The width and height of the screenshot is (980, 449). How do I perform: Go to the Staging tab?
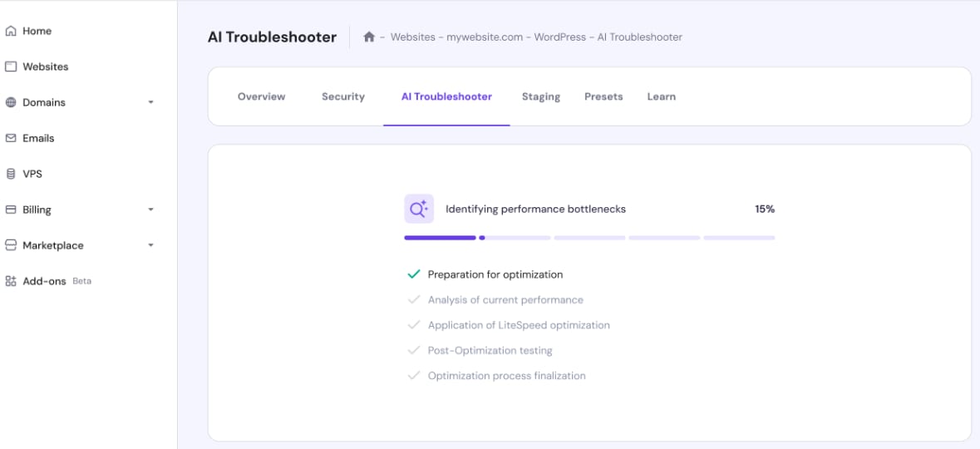coord(541,97)
